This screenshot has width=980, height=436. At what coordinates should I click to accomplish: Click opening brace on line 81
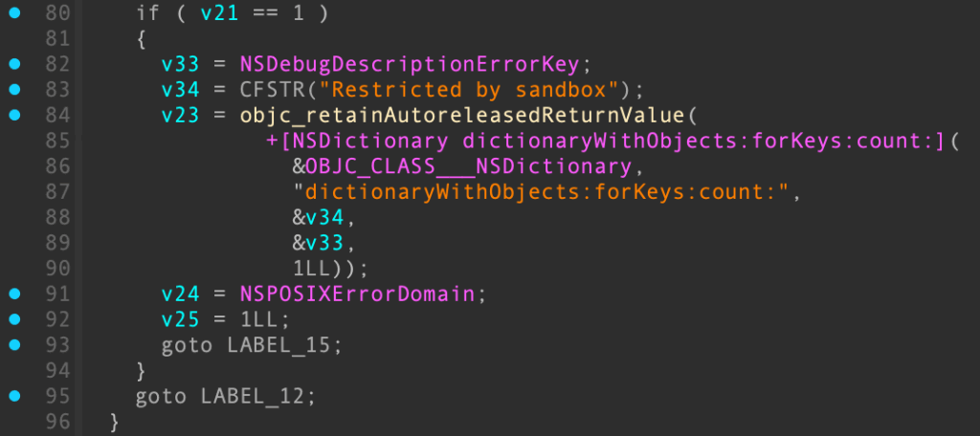(x=142, y=39)
